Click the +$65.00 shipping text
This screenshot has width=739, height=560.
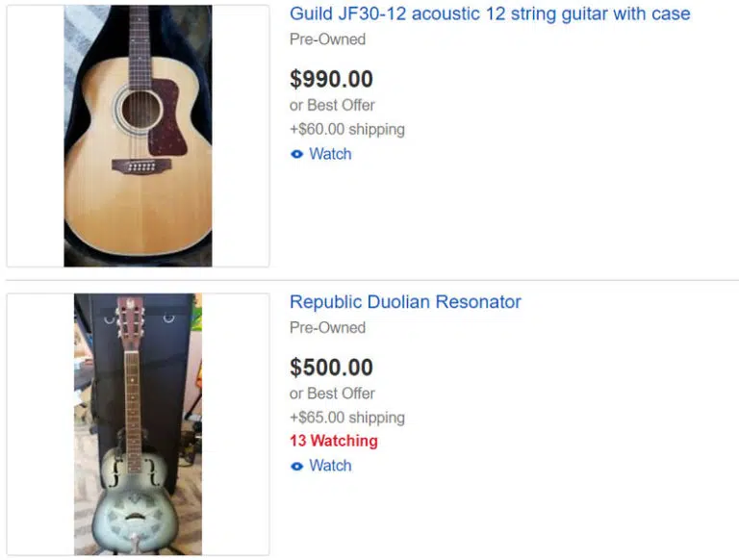coord(346,418)
